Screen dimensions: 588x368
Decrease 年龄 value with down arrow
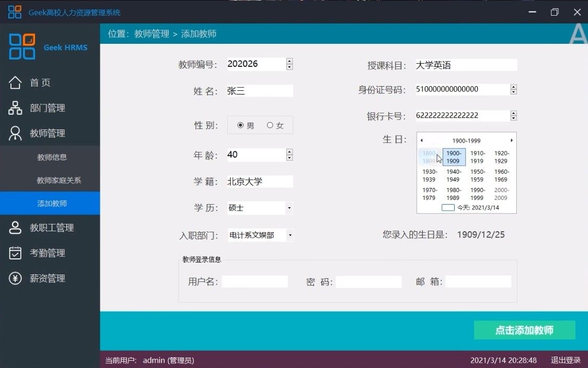tap(290, 158)
